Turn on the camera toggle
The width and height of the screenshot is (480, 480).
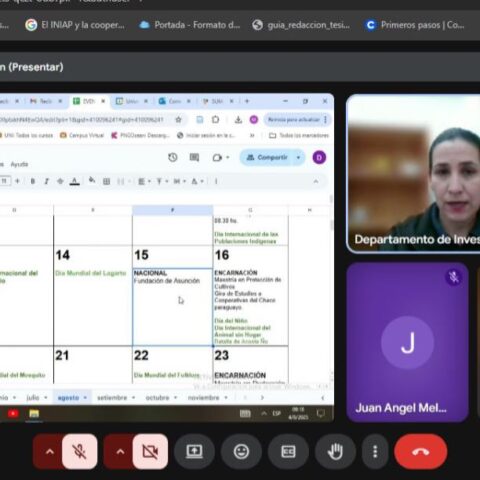coord(150,452)
